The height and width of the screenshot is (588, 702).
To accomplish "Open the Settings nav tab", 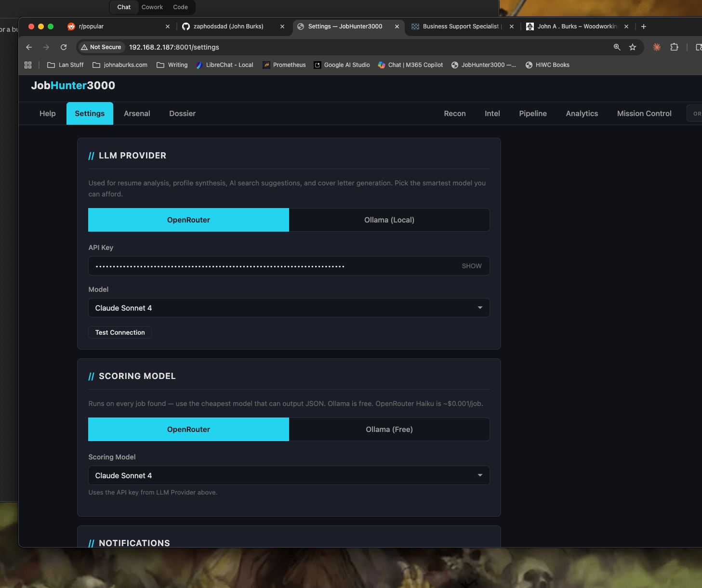I will click(90, 114).
